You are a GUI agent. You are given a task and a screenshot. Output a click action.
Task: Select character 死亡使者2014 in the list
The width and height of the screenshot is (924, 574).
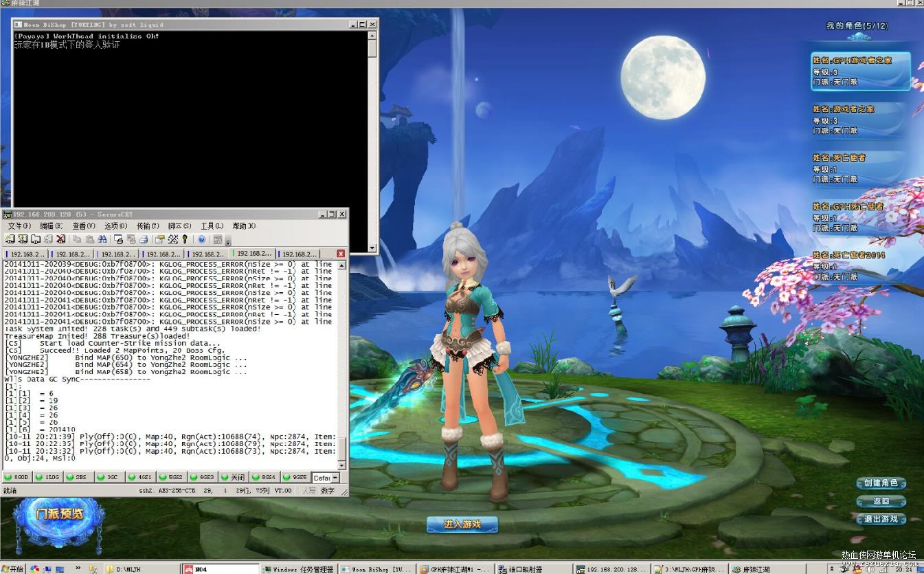click(x=860, y=266)
